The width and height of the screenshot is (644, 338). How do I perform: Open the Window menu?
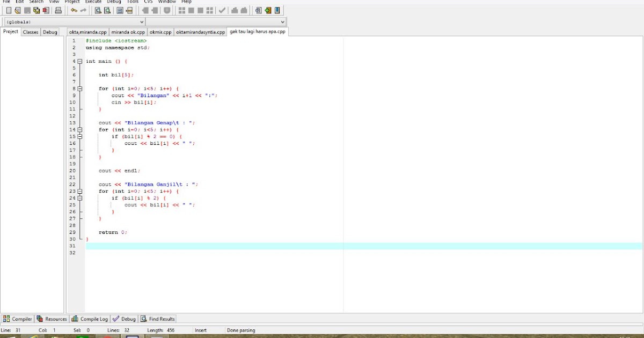[x=167, y=2]
